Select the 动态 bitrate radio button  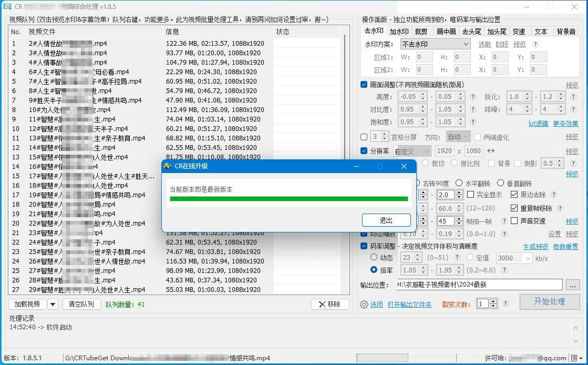point(374,258)
